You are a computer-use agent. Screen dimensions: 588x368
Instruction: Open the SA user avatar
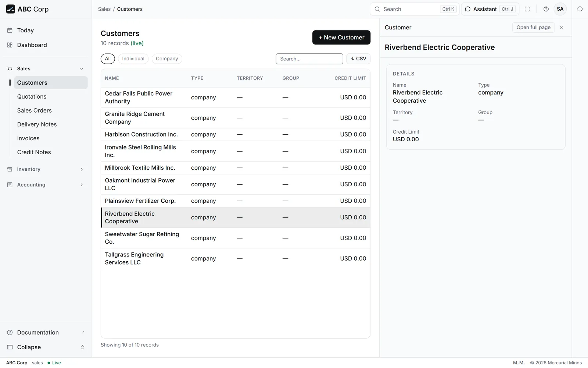[x=560, y=9]
